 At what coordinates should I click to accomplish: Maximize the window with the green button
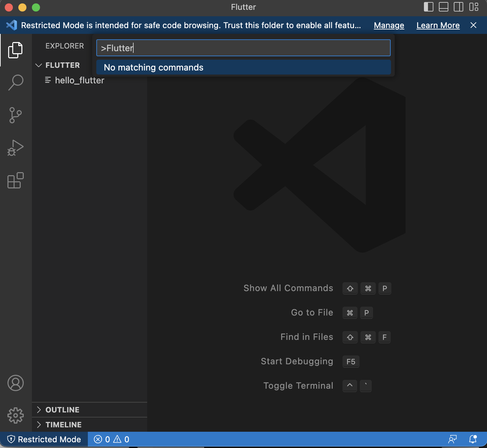tap(36, 7)
